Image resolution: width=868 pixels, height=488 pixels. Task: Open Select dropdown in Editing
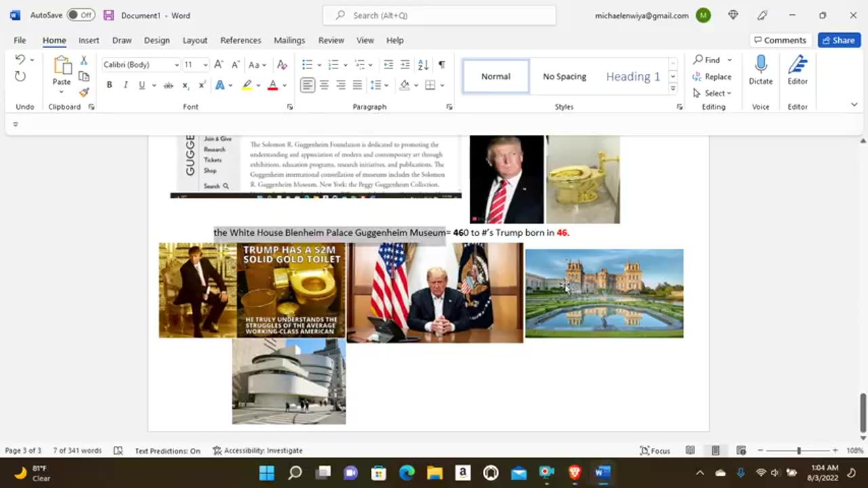[x=712, y=93]
